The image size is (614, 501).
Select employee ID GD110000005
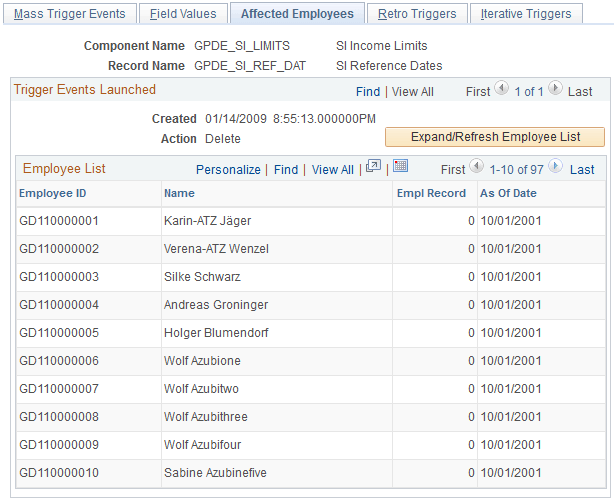tap(59, 333)
